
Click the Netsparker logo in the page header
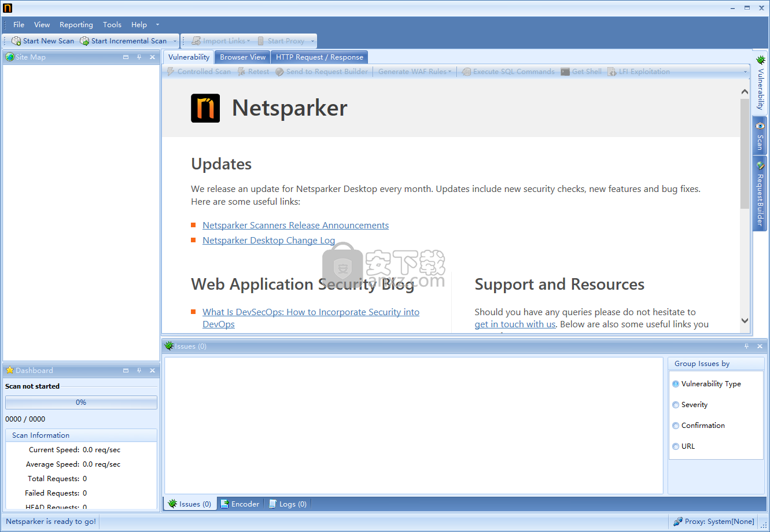pyautogui.click(x=205, y=108)
